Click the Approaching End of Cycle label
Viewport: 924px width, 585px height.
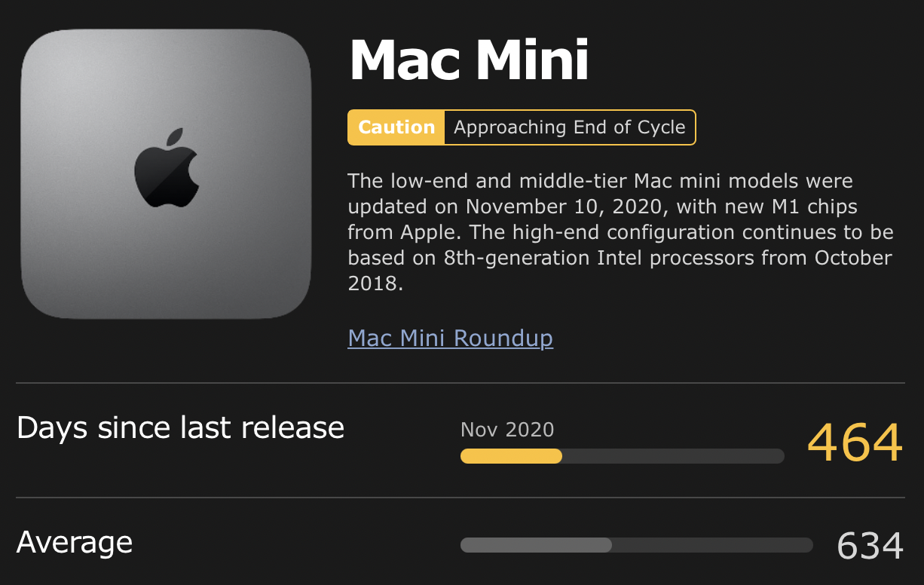(x=569, y=127)
